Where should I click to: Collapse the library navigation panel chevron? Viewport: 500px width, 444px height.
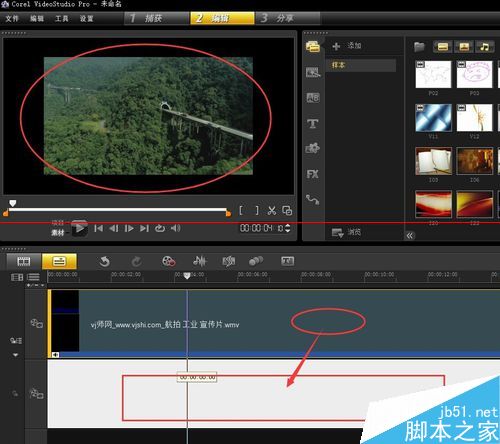(x=410, y=236)
